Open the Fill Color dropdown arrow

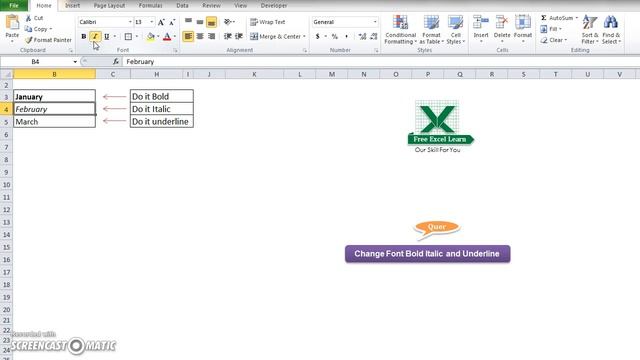pyautogui.click(x=158, y=36)
